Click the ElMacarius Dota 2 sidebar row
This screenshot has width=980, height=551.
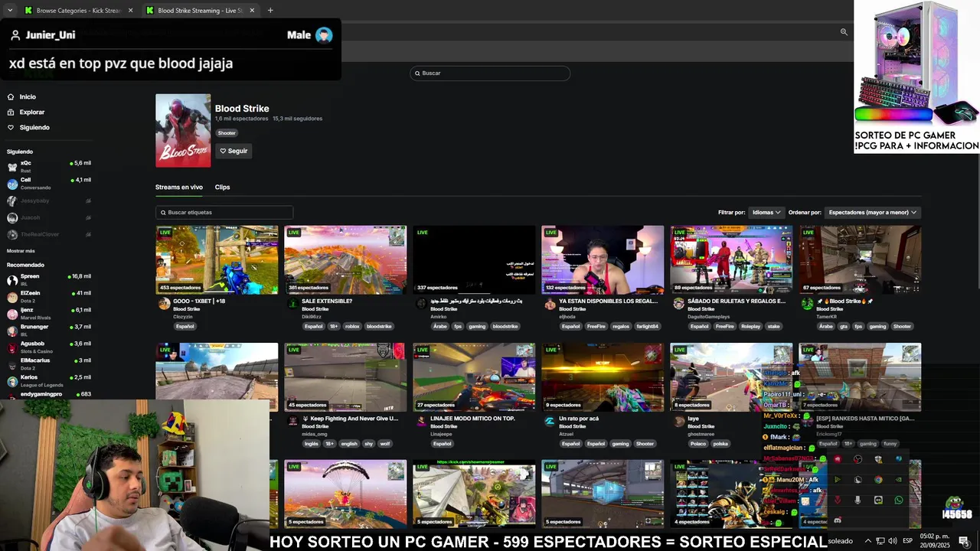(49, 364)
